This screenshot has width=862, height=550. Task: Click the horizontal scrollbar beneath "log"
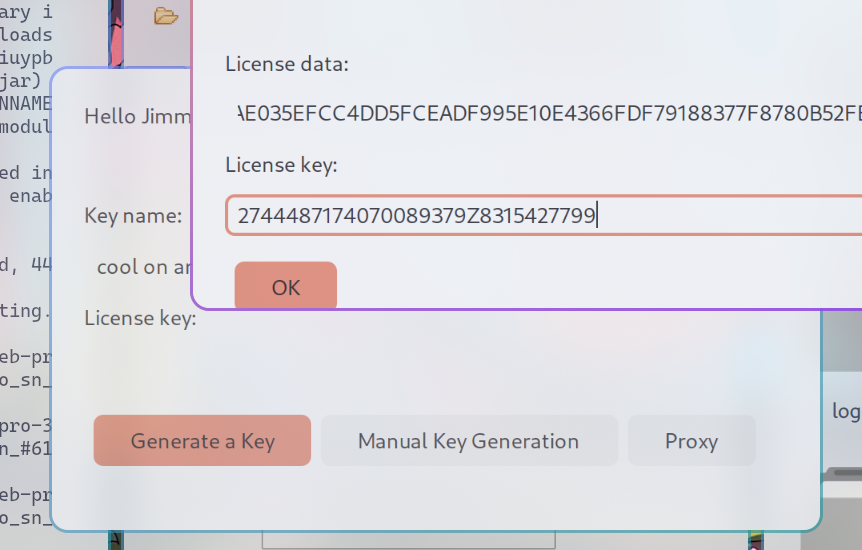click(x=846, y=472)
